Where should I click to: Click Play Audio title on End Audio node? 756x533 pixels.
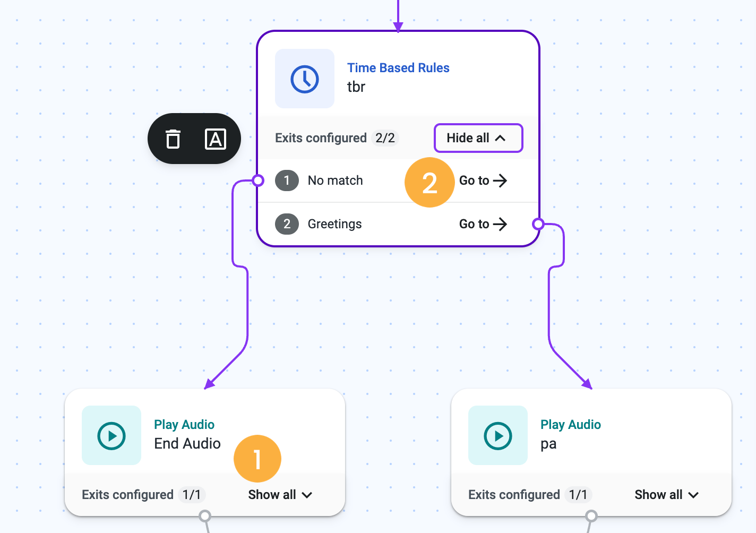click(x=184, y=425)
